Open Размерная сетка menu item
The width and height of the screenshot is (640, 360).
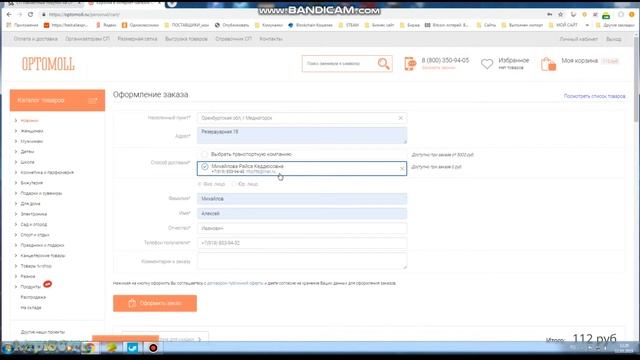pyautogui.click(x=137, y=39)
